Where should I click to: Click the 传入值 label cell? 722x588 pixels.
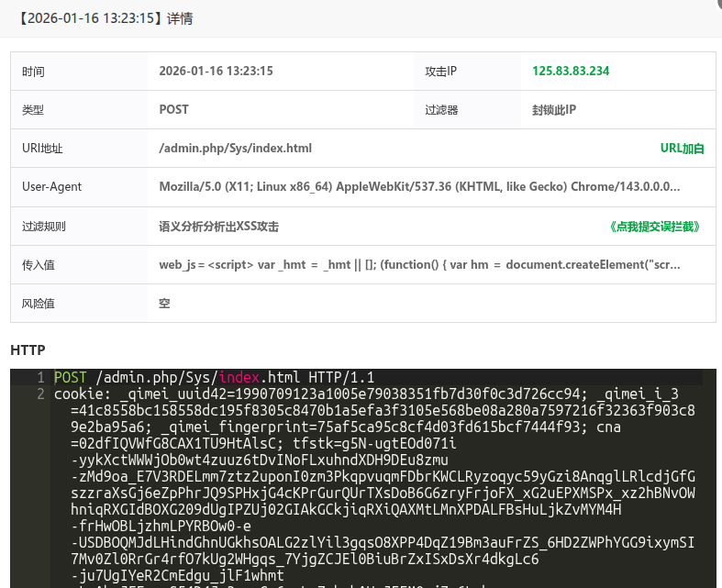79,265
